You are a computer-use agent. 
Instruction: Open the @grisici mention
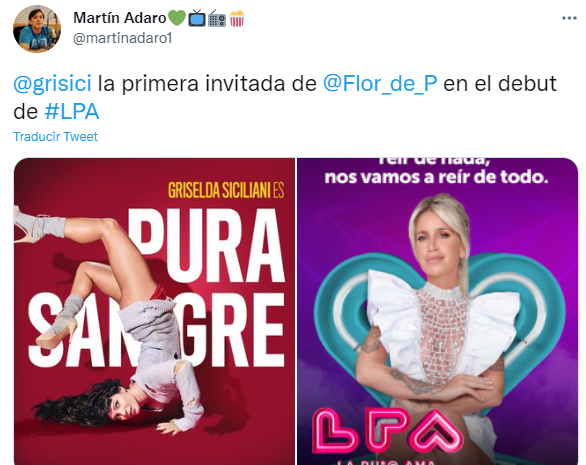52,83
